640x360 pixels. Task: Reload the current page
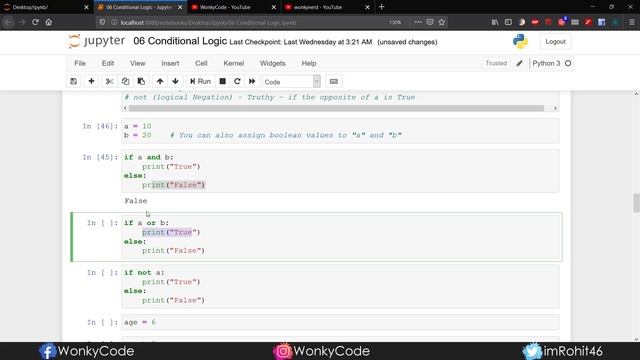(x=36, y=22)
